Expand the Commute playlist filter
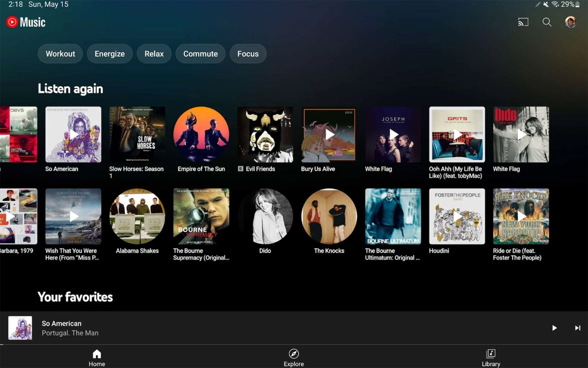588x368 pixels. point(200,53)
